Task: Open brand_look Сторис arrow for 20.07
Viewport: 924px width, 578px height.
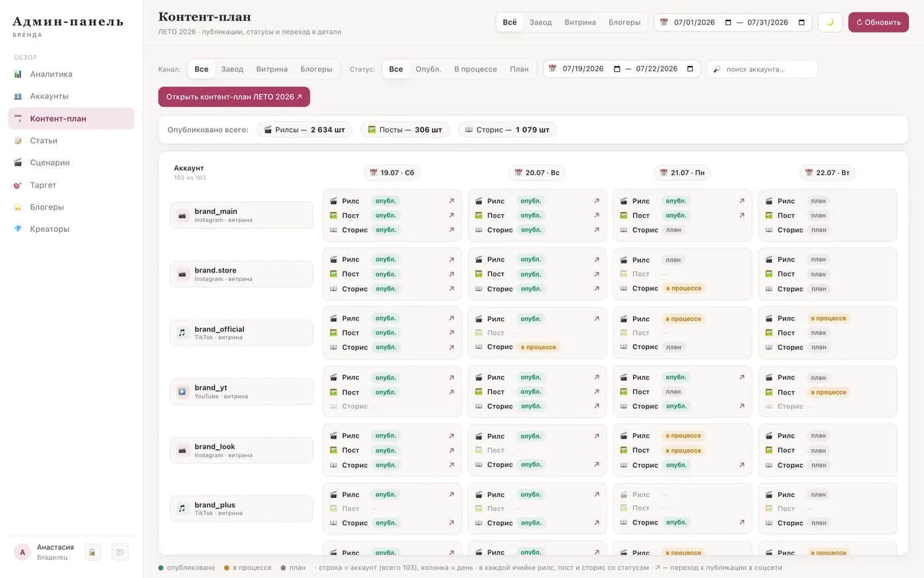Action: [597, 464]
